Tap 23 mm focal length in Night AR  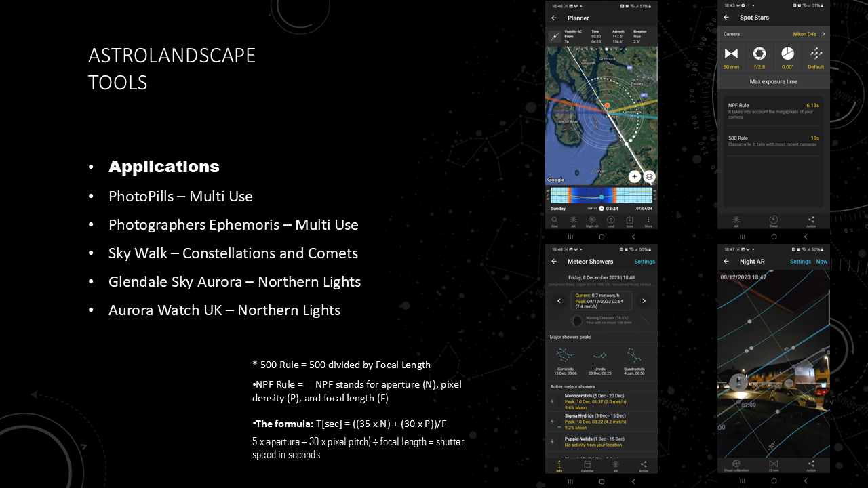coord(774,466)
